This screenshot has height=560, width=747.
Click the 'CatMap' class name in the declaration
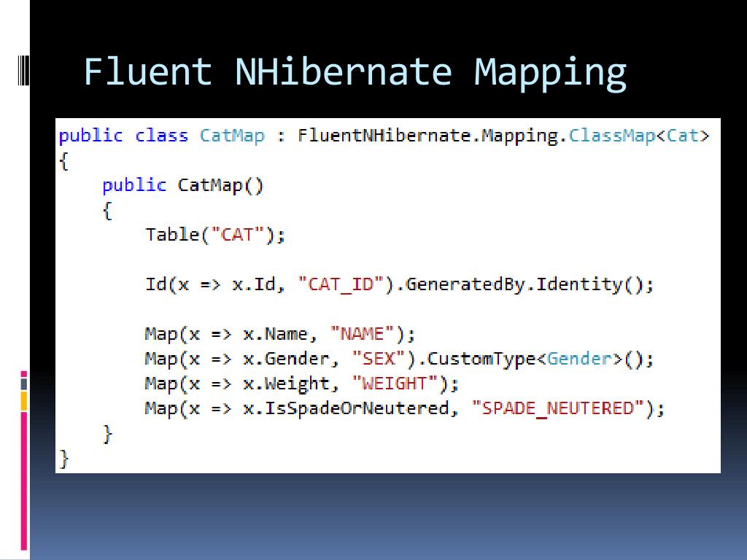pyautogui.click(x=232, y=136)
